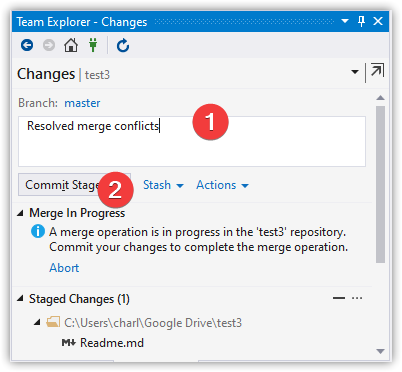This screenshot has width=402, height=372.
Task: Go back with the blue Back arrow
Action: pos(27,45)
